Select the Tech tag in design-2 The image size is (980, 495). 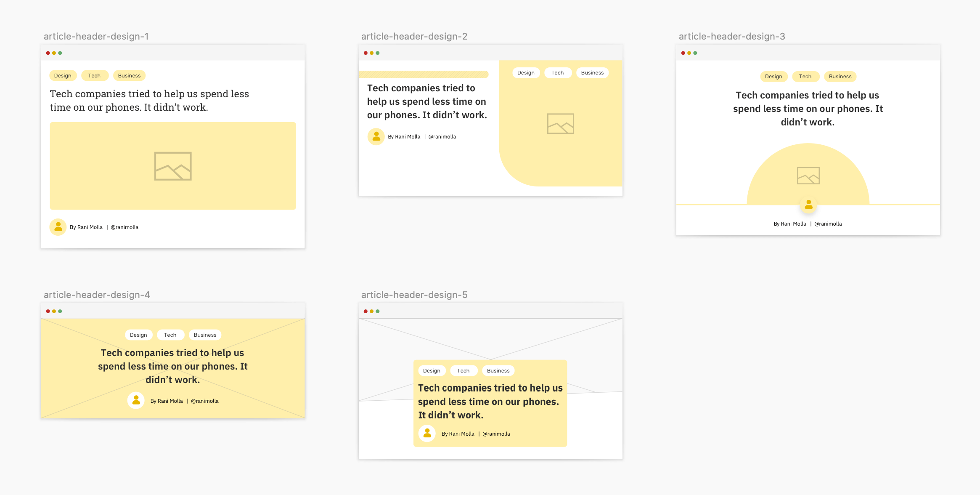tap(557, 73)
